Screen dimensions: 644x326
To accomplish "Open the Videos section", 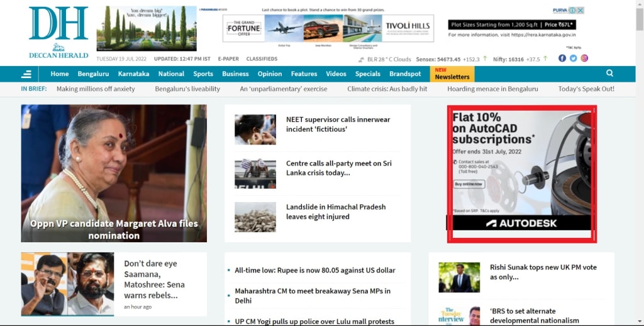I will coord(336,74).
